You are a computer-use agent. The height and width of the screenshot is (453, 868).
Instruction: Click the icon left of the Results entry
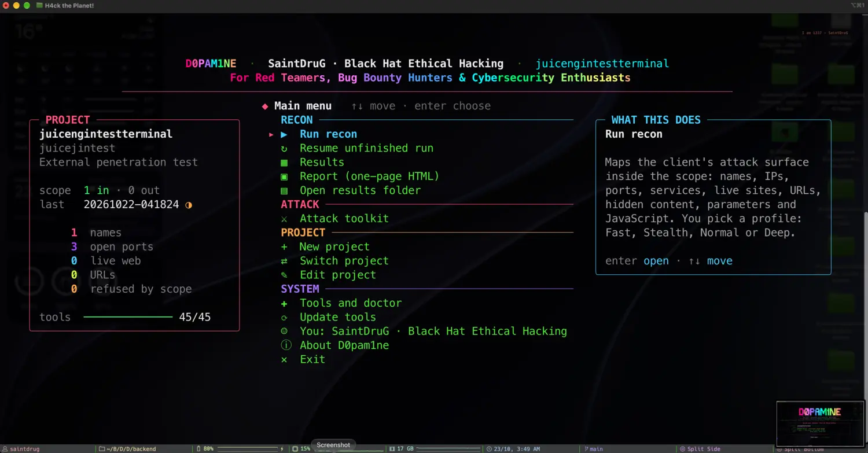tap(284, 163)
